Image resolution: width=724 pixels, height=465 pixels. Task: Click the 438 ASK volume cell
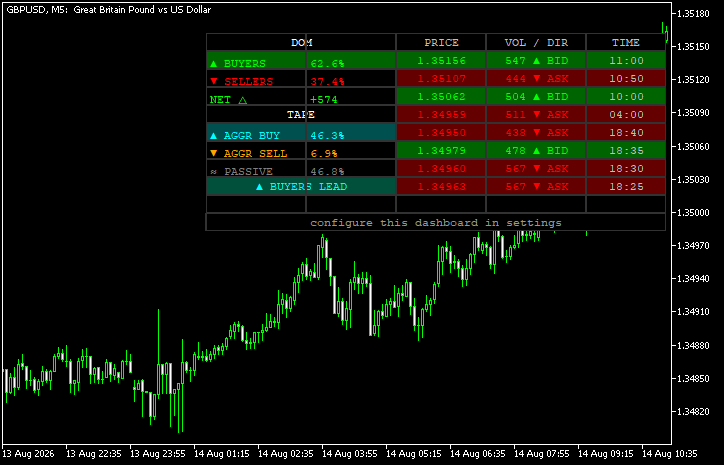point(536,133)
